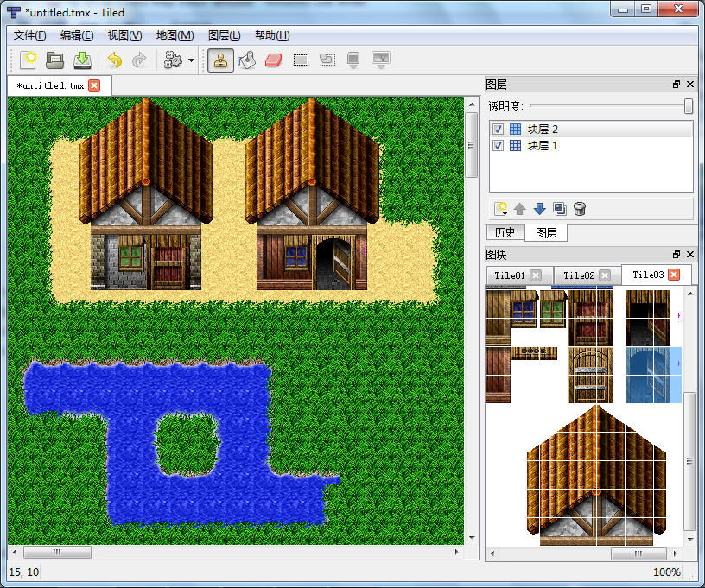Move selected layer down
The height and width of the screenshot is (588, 705).
539,209
